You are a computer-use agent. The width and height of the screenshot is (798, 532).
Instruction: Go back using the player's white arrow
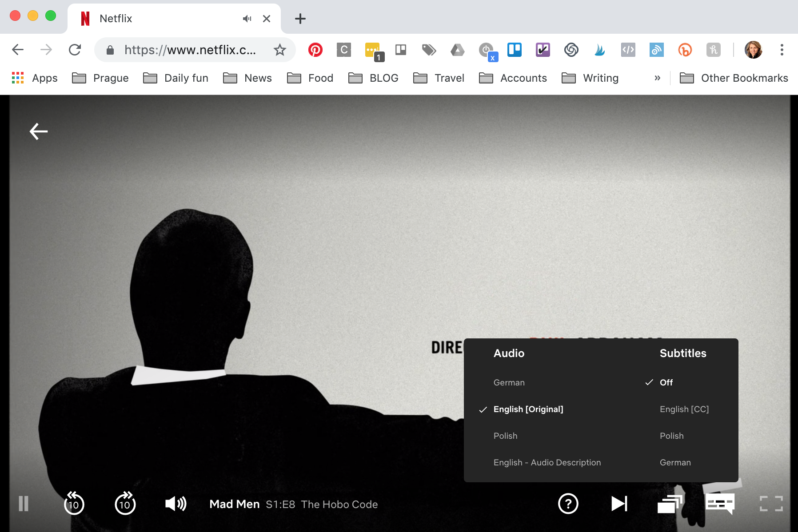tap(39, 131)
